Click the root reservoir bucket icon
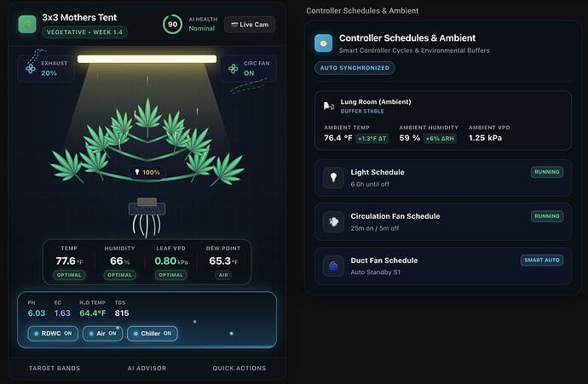Screen dimensions: 588x384 [x=147, y=217]
